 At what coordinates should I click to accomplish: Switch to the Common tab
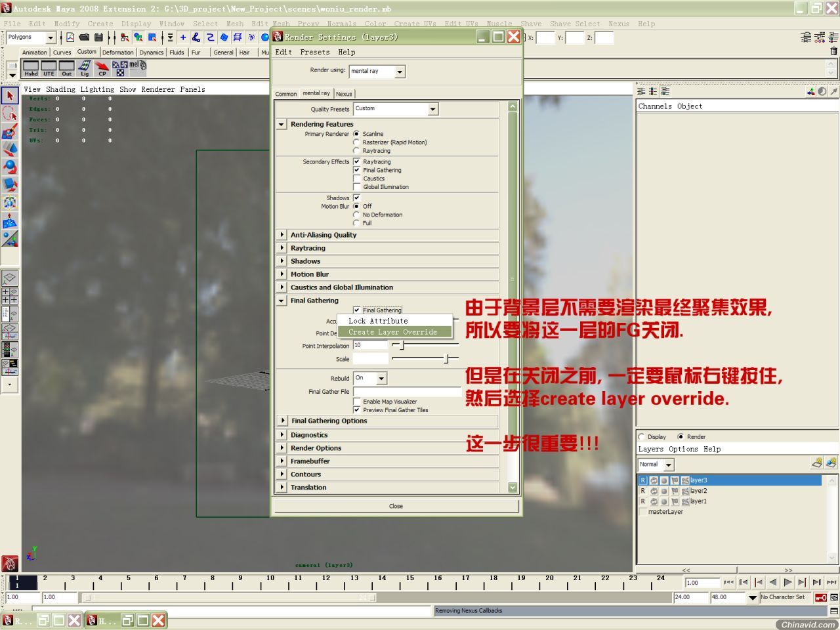[286, 94]
